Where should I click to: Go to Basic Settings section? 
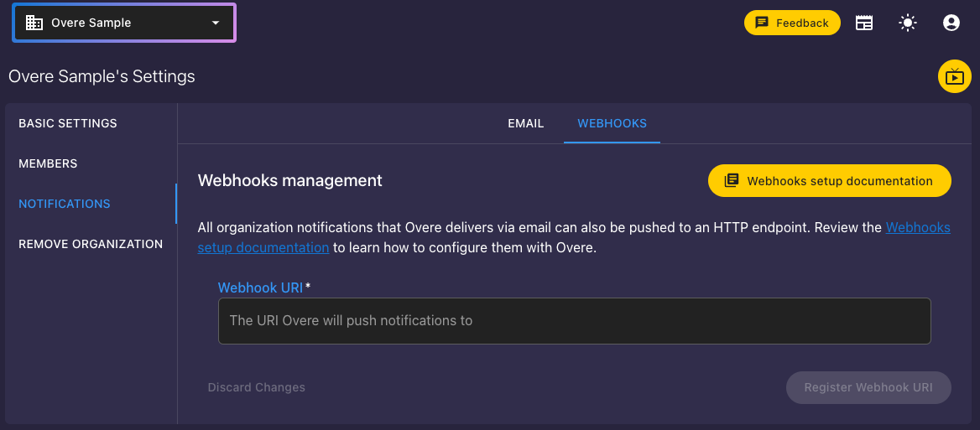(68, 123)
